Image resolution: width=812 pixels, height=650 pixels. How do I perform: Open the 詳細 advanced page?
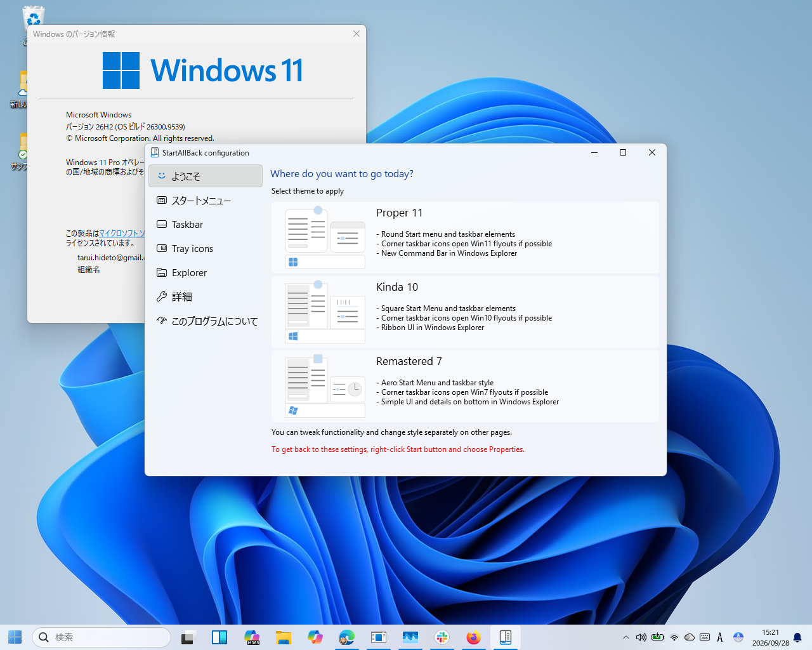206,296
